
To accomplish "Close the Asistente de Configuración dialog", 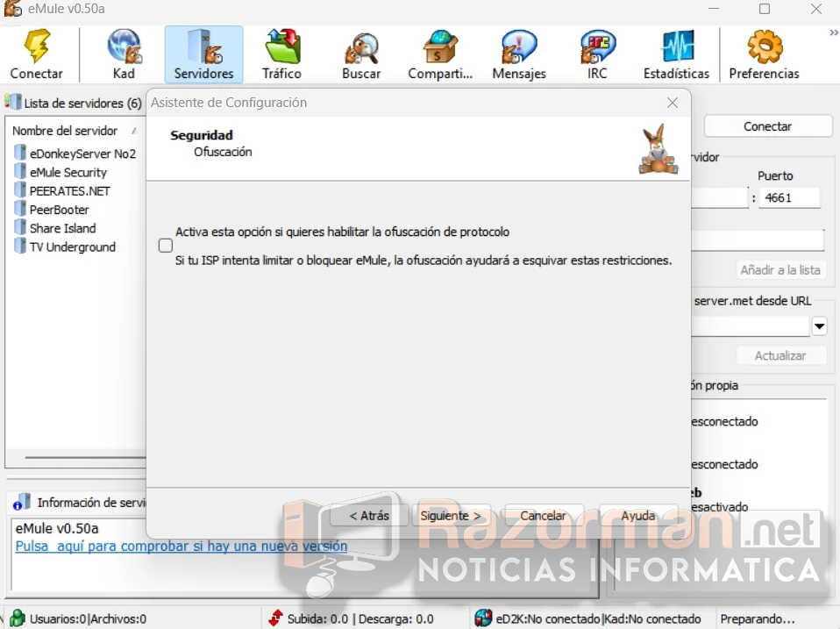I will click(x=673, y=103).
